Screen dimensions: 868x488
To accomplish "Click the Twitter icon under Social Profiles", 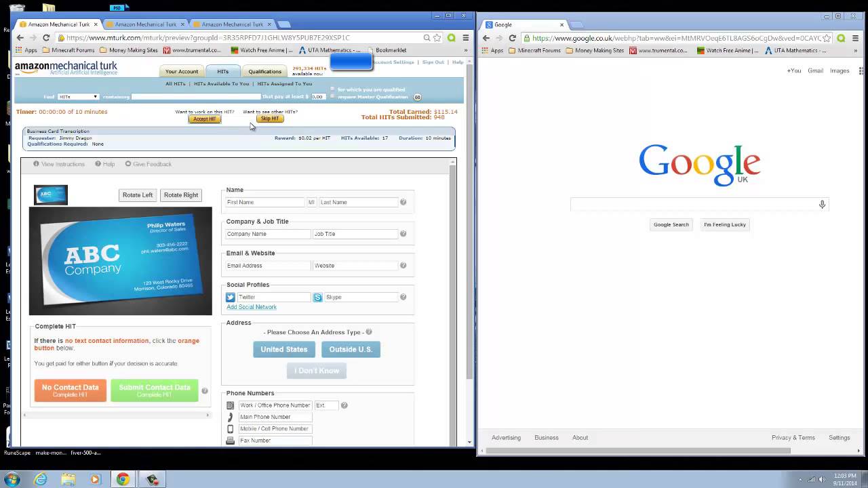I will (231, 297).
